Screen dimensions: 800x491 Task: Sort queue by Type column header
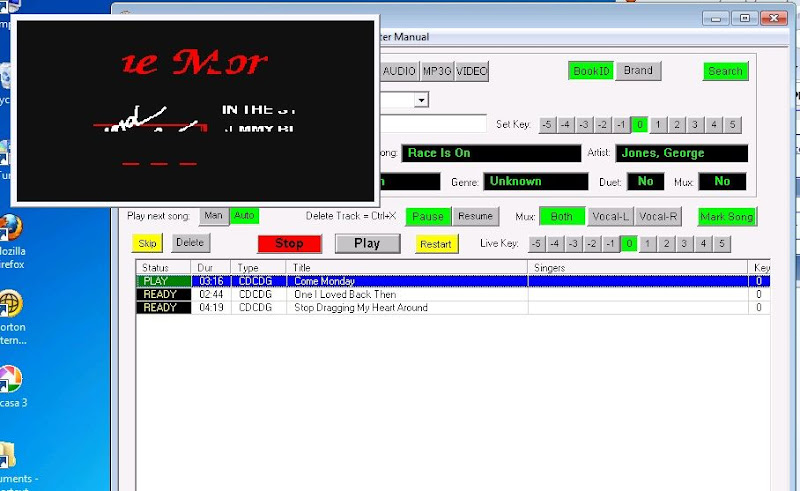tap(259, 267)
